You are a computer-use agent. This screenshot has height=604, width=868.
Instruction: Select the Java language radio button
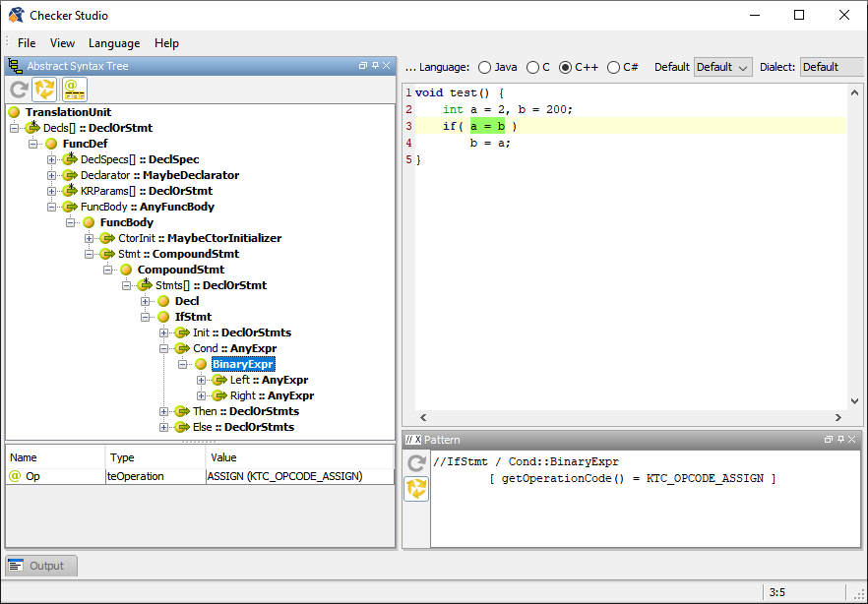[484, 68]
